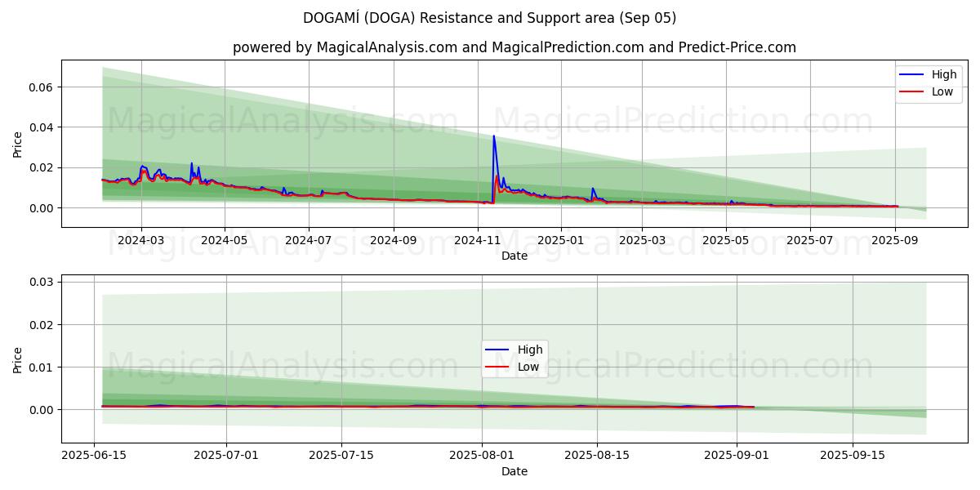Image resolution: width=980 pixels, height=490 pixels.
Task: Click the '0.03' y-axis value in the bottom chart
Action: (x=41, y=282)
